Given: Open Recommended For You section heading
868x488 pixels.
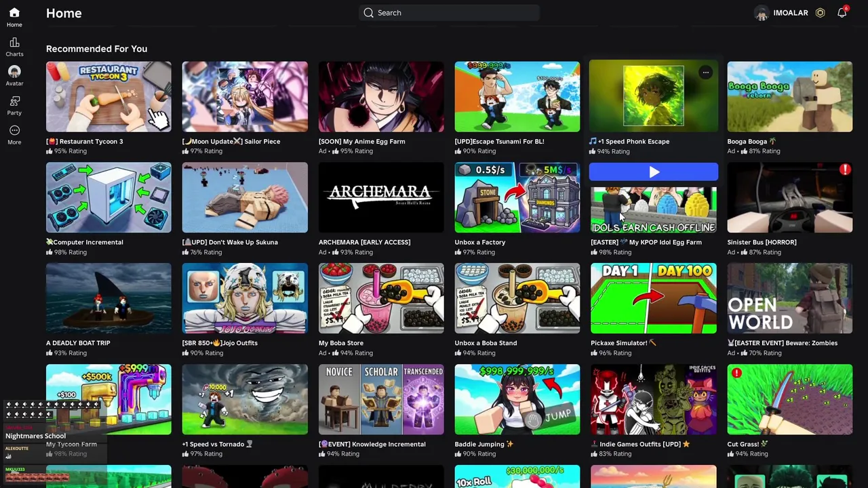Looking at the screenshot, I should (96, 49).
